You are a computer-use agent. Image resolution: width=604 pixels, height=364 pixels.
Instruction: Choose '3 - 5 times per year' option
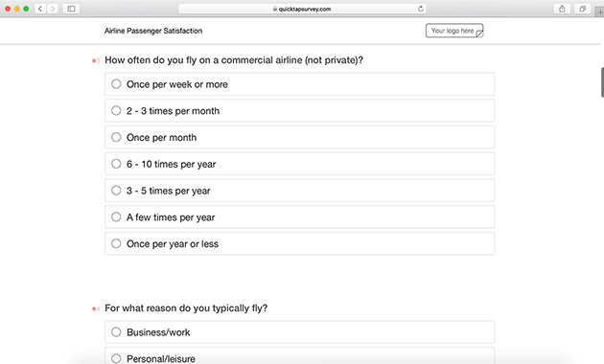tap(300, 190)
